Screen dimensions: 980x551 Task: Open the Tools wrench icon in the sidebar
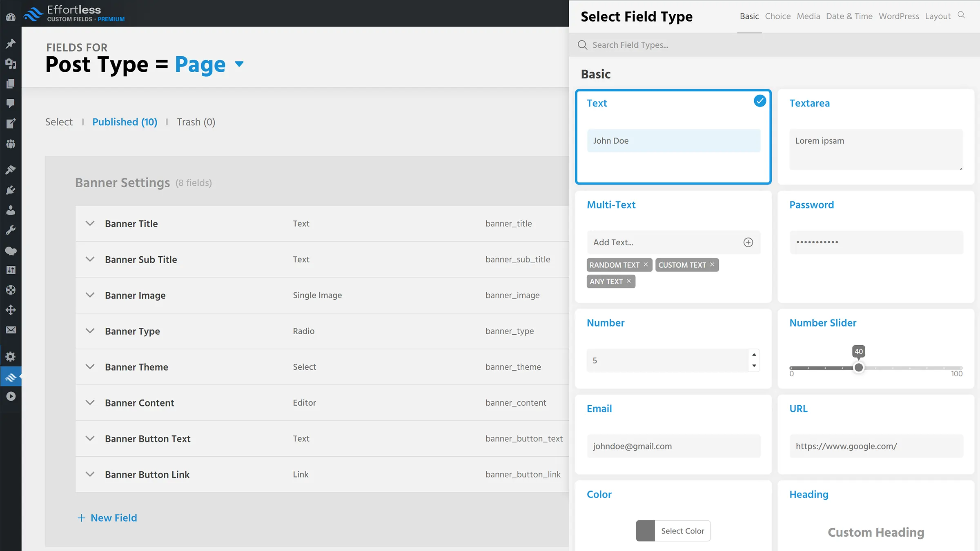[x=10, y=229]
